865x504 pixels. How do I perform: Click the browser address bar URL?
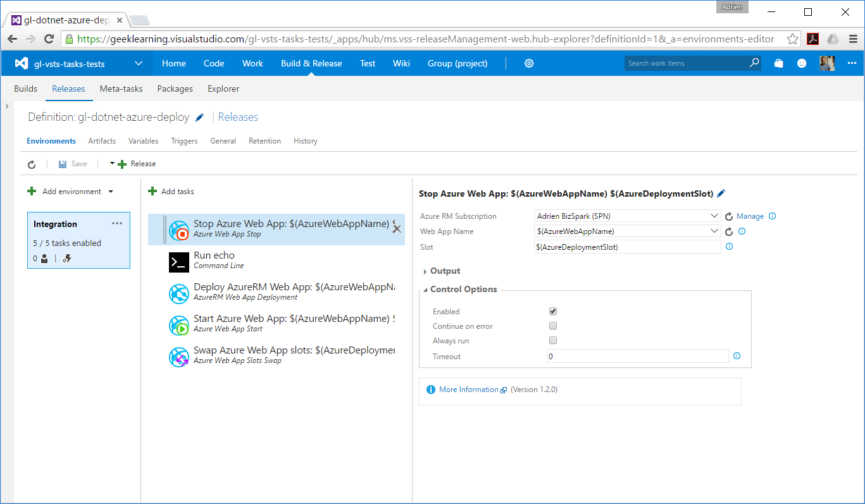pos(425,39)
